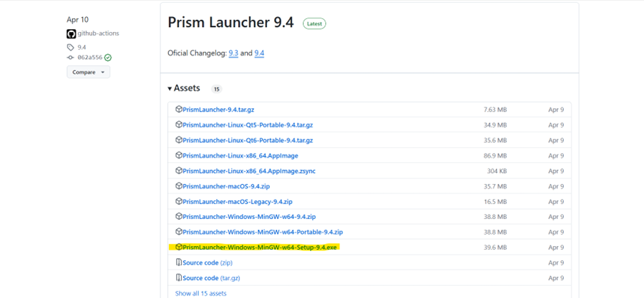Click package icon of Linux-x86_64.AppImage
Image resolution: width=644 pixels, height=298 pixels.
tap(179, 156)
